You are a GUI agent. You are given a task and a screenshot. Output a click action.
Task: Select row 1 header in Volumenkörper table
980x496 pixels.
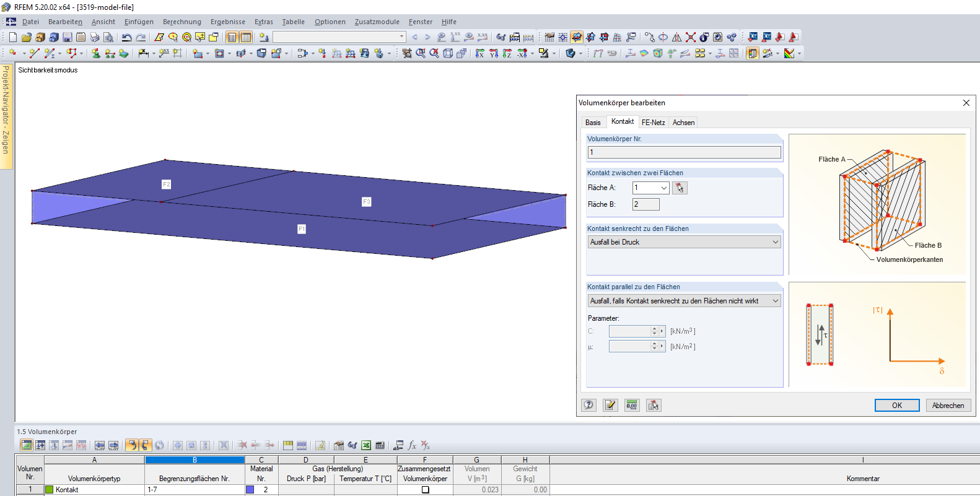[x=30, y=489]
